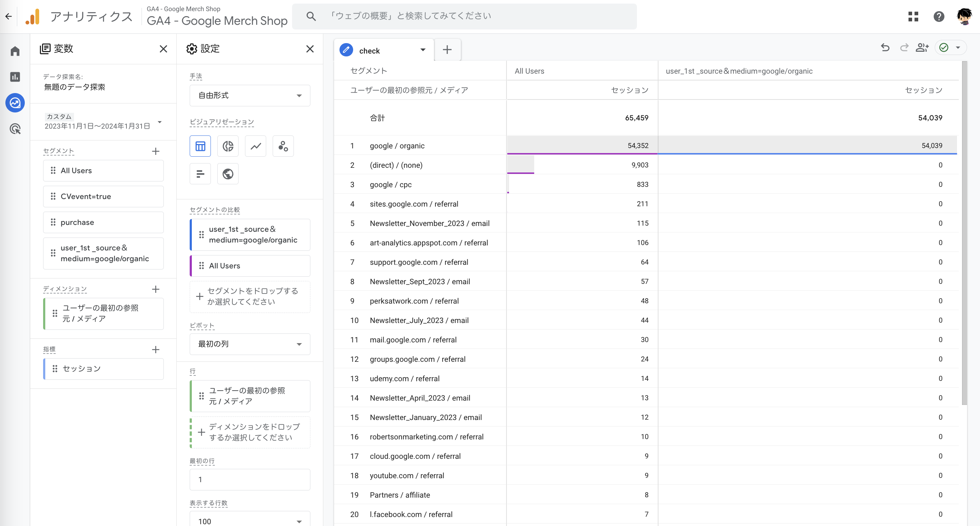Click the All Users セッション column header

coord(629,90)
